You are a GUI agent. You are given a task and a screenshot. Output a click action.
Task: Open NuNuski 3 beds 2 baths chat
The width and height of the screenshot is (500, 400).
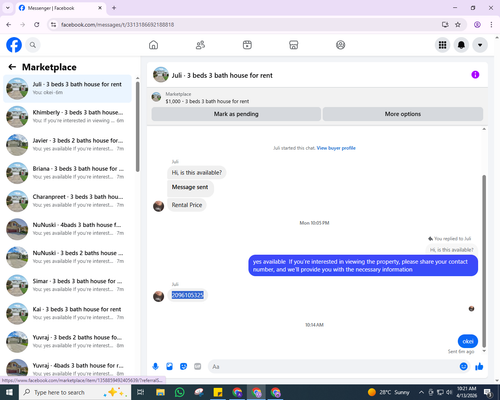pos(67,257)
